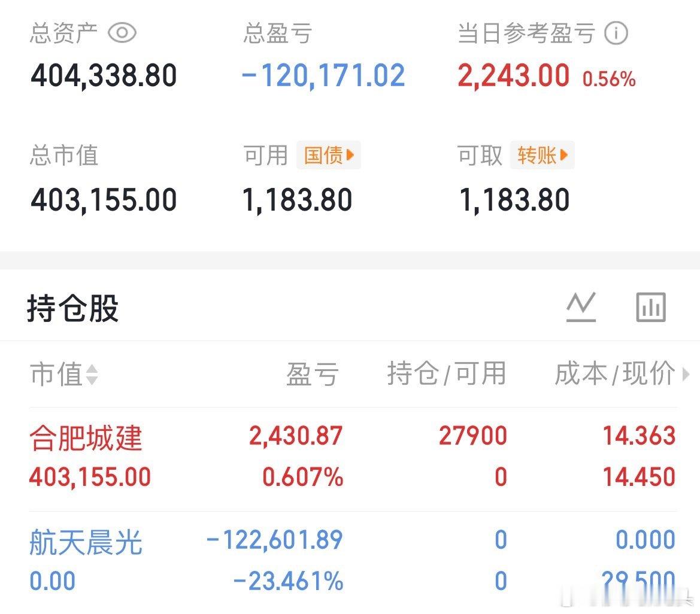Expand the 国债 dropdown arrow

(350, 156)
